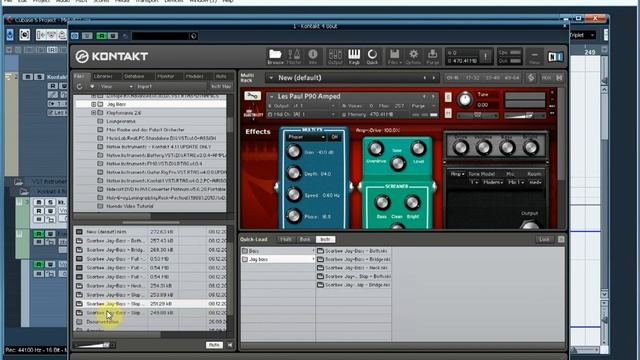Viewport: 640px width, 360px height.
Task: Open instrument edit wrench icon
Action: pos(253,96)
